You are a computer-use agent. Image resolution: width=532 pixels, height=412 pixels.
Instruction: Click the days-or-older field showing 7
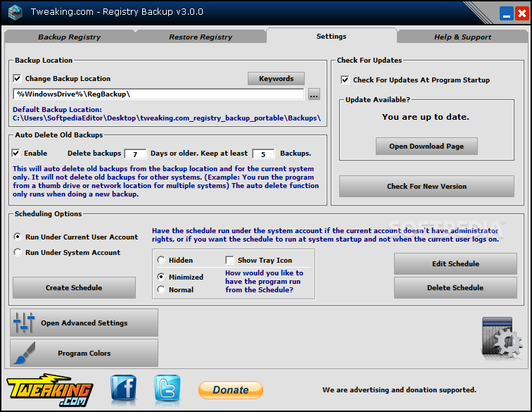(135, 154)
